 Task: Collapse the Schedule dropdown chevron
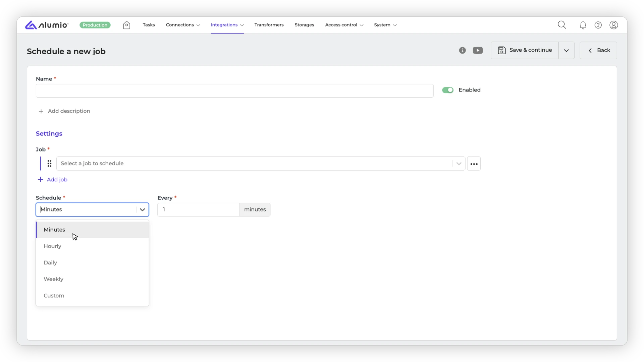tap(142, 209)
